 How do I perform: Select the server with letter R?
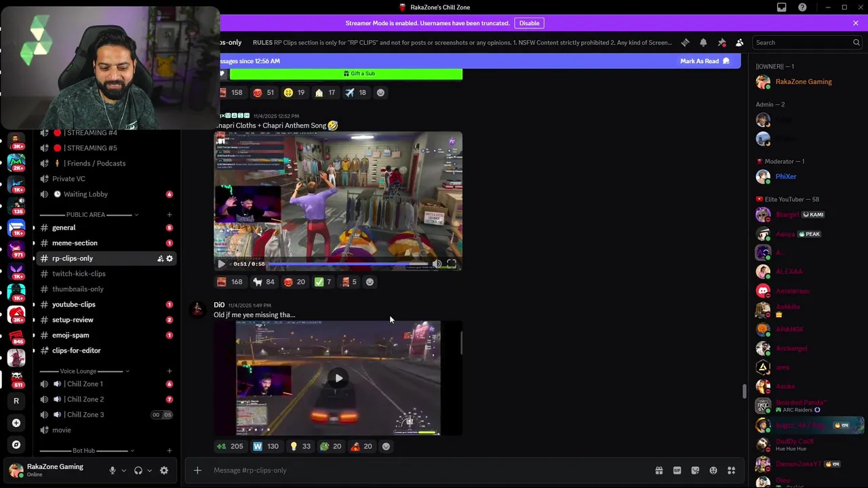click(16, 401)
